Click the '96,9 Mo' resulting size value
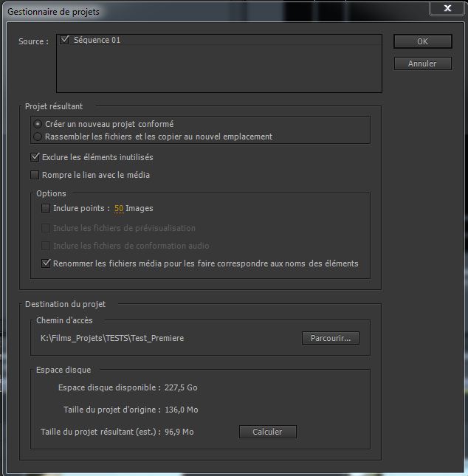Viewport: 468px width, 476px height. pos(179,432)
